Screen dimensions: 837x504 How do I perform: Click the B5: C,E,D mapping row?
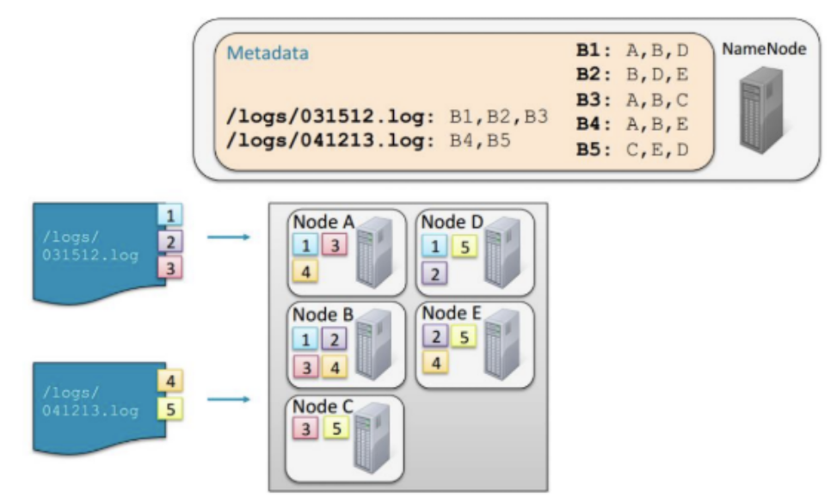click(x=632, y=150)
